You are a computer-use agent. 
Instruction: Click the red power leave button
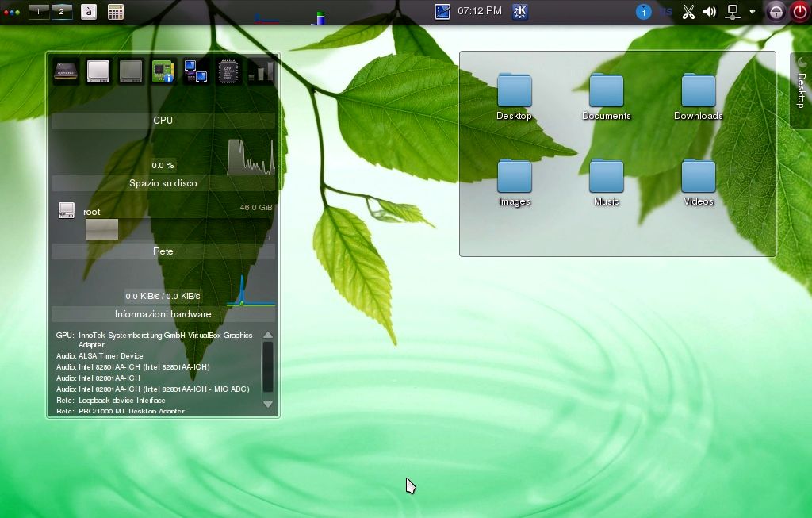coord(800,12)
